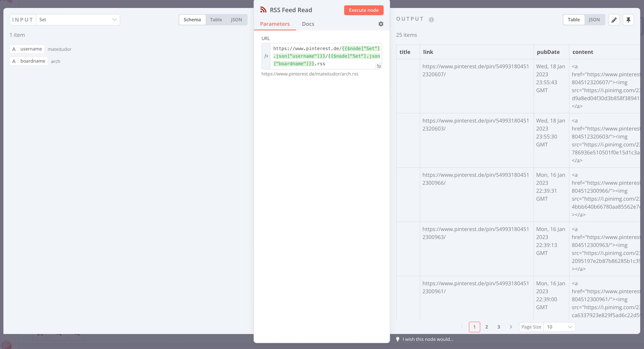This screenshot has width=644, height=349.
Task: Open the input node Set dropdown
Action: pyautogui.click(x=78, y=20)
